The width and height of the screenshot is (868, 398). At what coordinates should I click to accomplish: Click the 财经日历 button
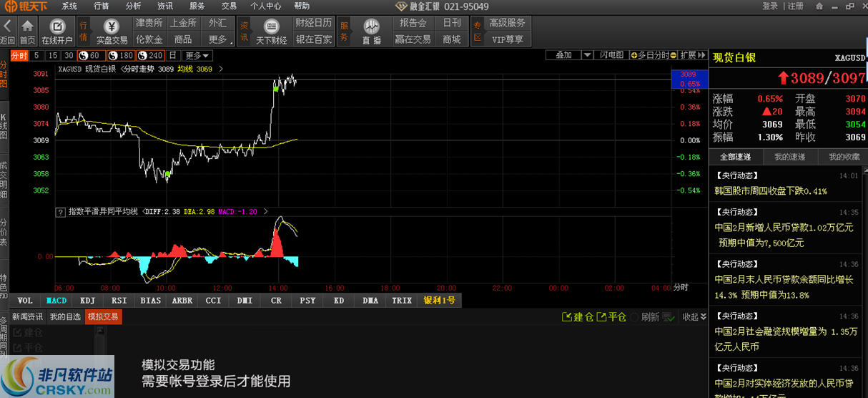[314, 23]
